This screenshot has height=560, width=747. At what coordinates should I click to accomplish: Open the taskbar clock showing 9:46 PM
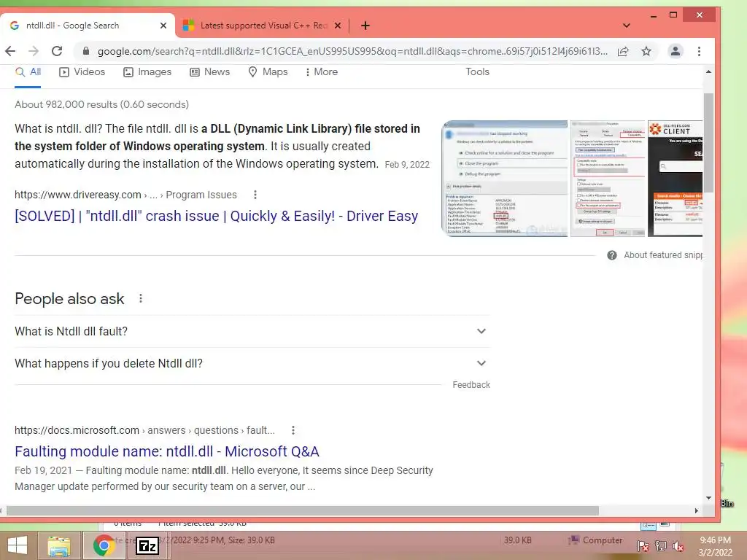click(715, 546)
